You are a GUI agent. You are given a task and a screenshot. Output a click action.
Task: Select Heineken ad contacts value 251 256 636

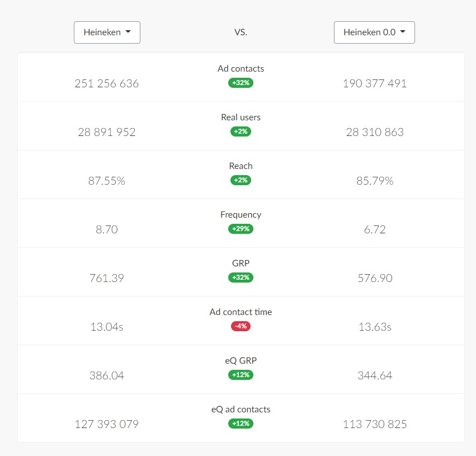pos(107,84)
